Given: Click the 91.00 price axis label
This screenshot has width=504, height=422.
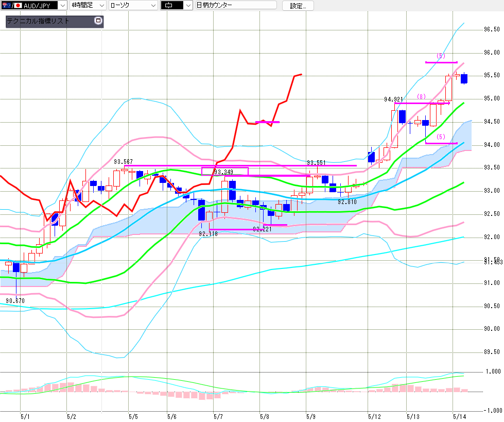Looking at the screenshot, I should [x=492, y=283].
